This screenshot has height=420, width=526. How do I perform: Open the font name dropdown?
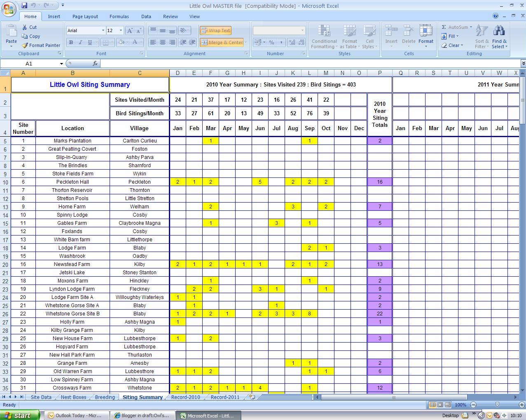point(103,30)
